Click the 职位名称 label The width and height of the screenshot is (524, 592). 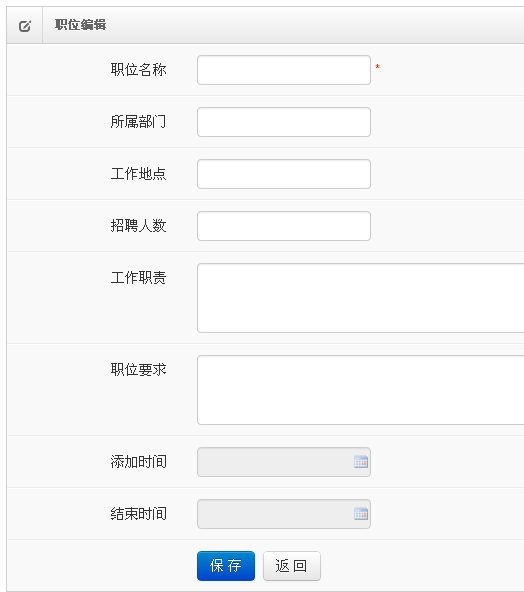point(139,70)
